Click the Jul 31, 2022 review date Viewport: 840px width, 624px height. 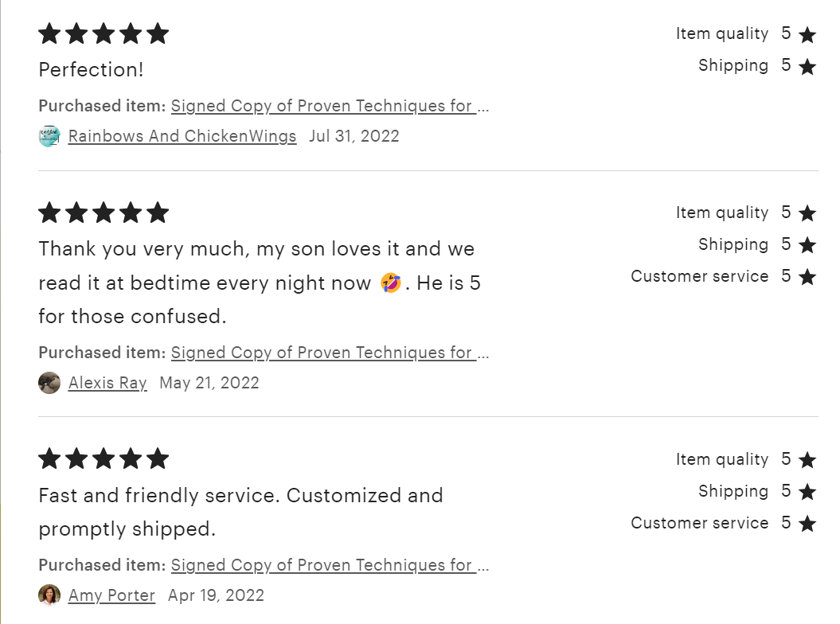[x=354, y=136]
